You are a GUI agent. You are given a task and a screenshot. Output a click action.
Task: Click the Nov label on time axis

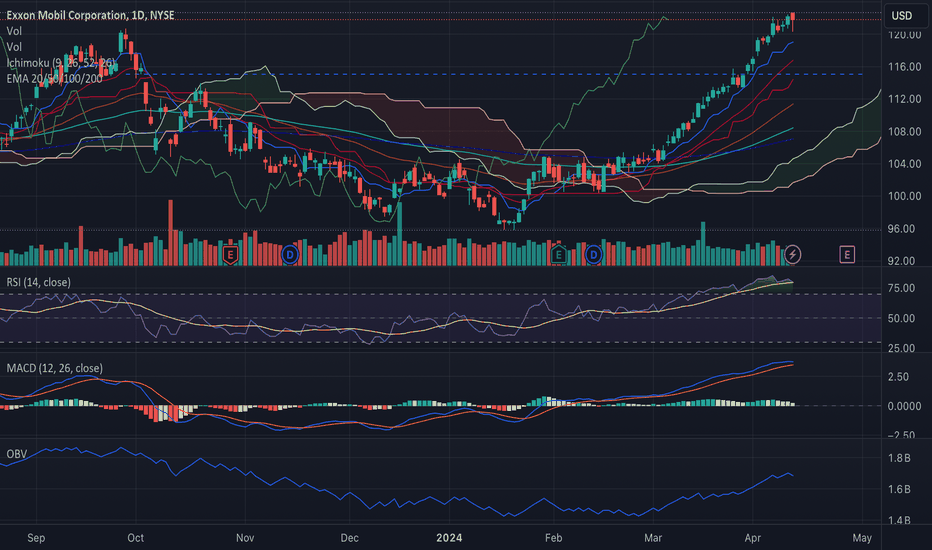[x=245, y=538]
